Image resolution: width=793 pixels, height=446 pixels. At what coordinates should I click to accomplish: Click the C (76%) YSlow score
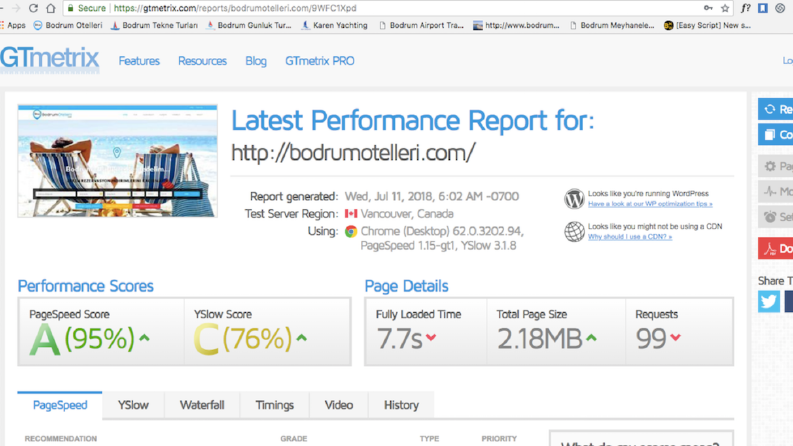click(243, 339)
